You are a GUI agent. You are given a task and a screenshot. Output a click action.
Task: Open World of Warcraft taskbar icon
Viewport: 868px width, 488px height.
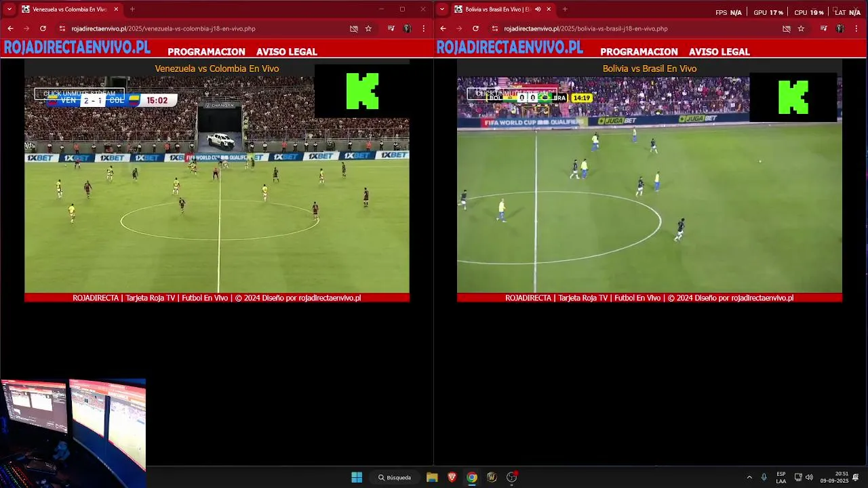click(x=492, y=477)
